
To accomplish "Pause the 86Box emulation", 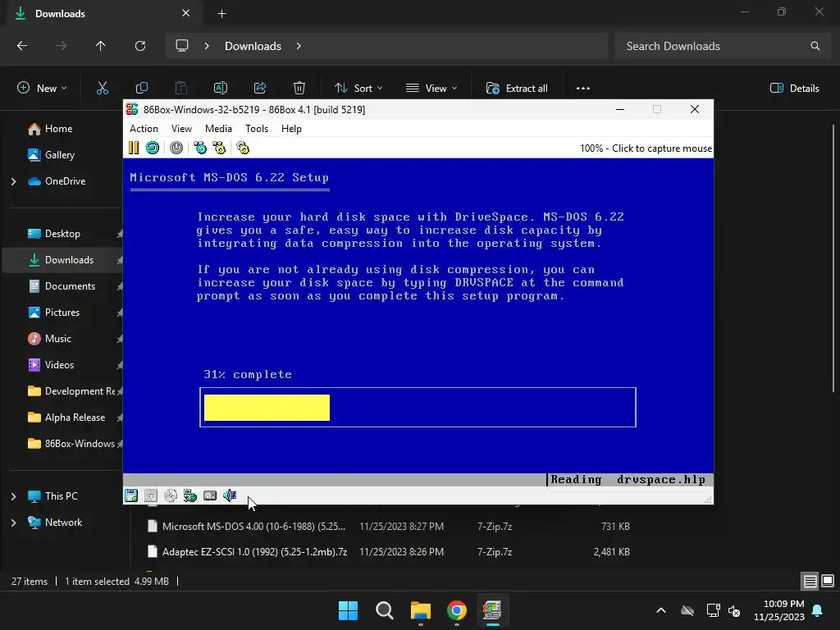I will coord(134,148).
